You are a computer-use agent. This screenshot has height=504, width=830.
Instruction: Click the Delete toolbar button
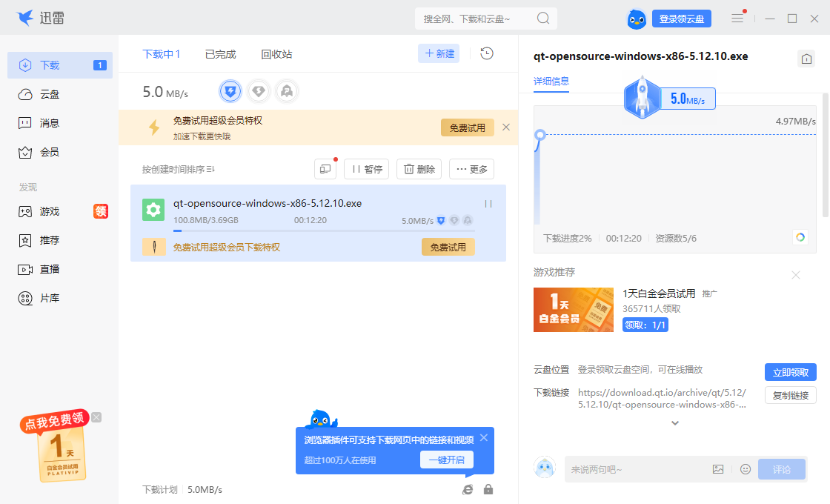click(x=419, y=169)
